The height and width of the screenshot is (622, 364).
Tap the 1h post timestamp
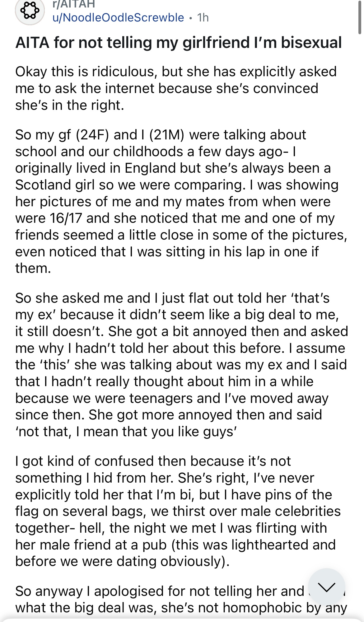tap(203, 17)
